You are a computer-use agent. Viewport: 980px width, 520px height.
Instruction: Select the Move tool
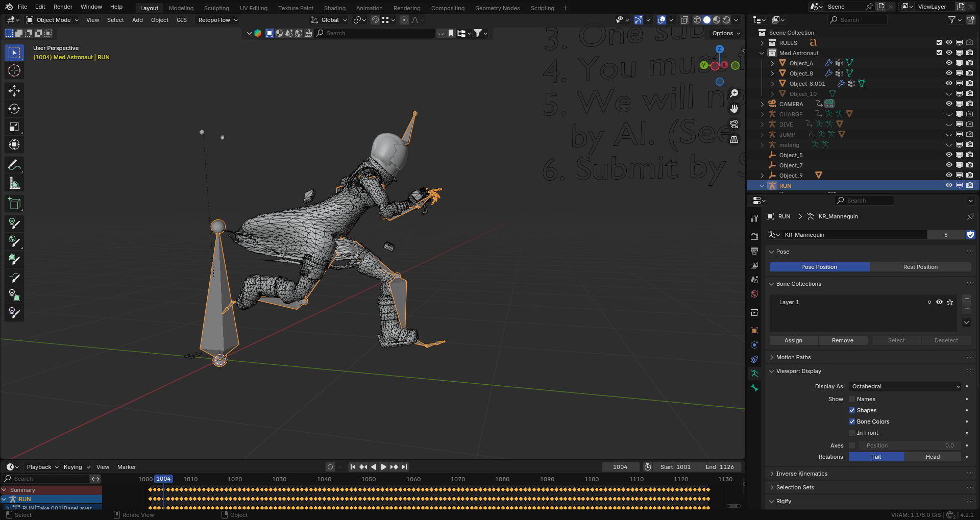point(14,91)
